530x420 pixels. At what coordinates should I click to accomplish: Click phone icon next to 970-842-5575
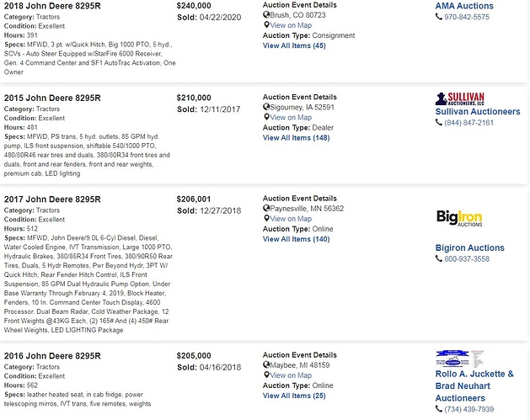click(x=439, y=17)
